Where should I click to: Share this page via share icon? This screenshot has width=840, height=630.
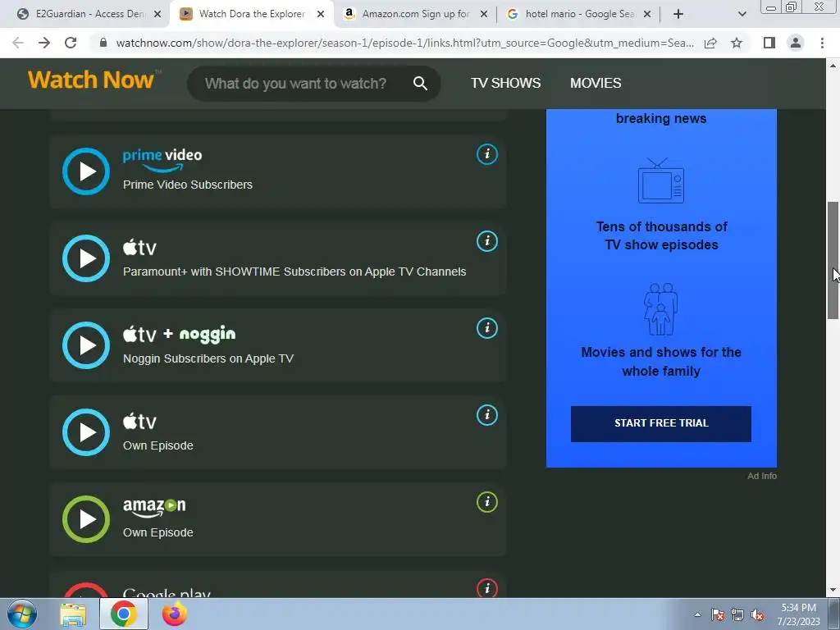coord(710,43)
